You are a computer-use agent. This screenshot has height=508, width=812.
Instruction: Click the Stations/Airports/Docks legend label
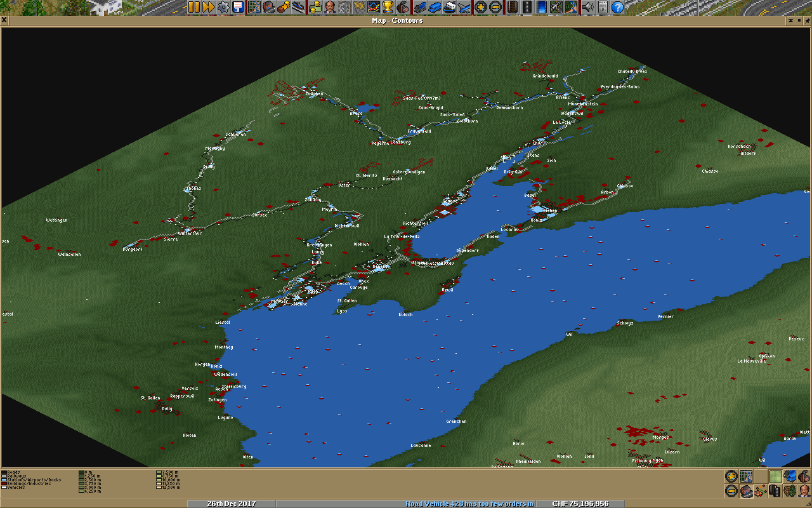point(34,480)
